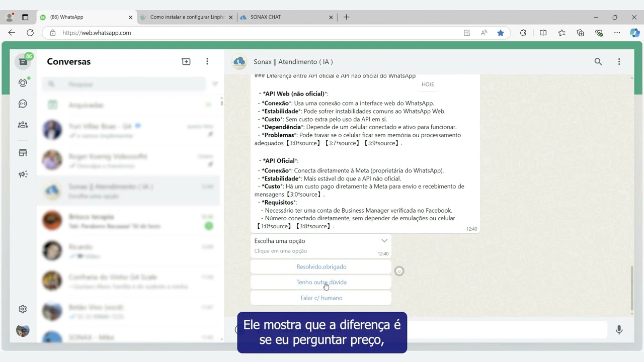Expand the Escolha uma opção chevron

[384, 241]
